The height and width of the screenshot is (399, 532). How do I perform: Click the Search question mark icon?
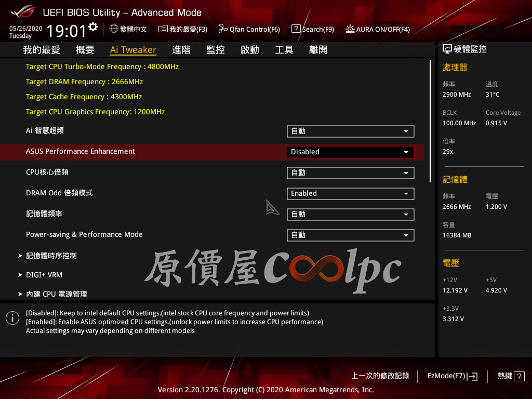296,29
